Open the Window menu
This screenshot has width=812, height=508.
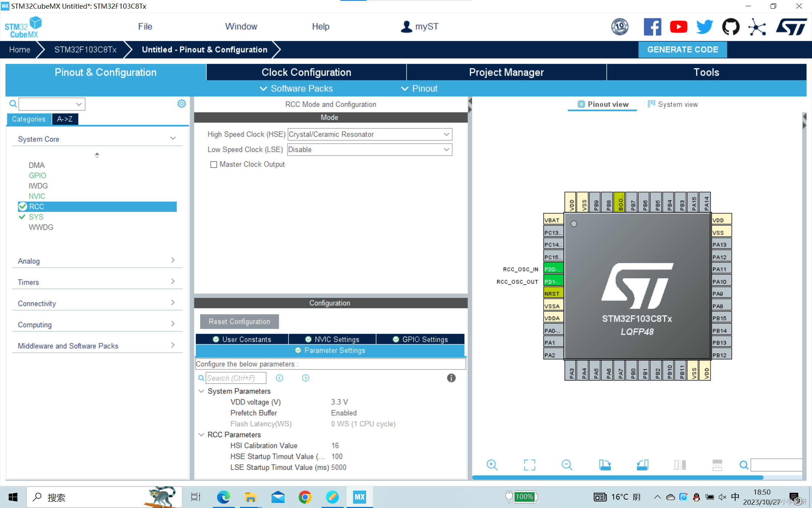point(241,26)
